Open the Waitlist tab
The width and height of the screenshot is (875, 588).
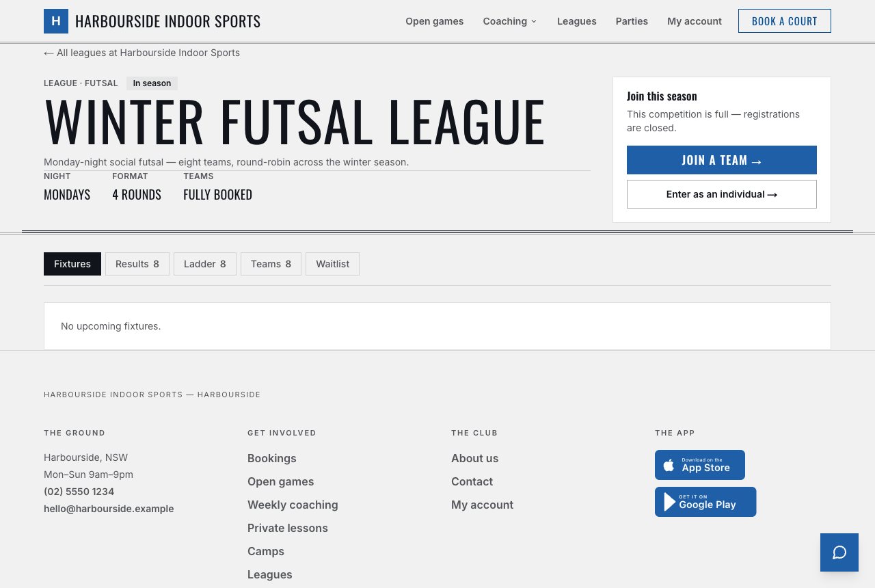coord(332,264)
